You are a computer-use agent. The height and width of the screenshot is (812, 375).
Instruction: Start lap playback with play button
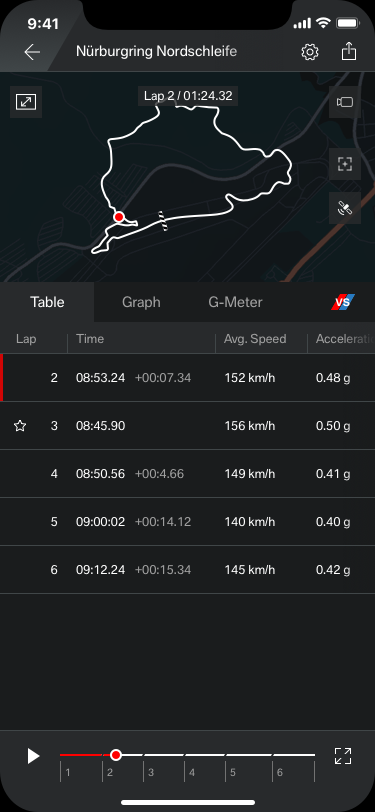pos(33,756)
